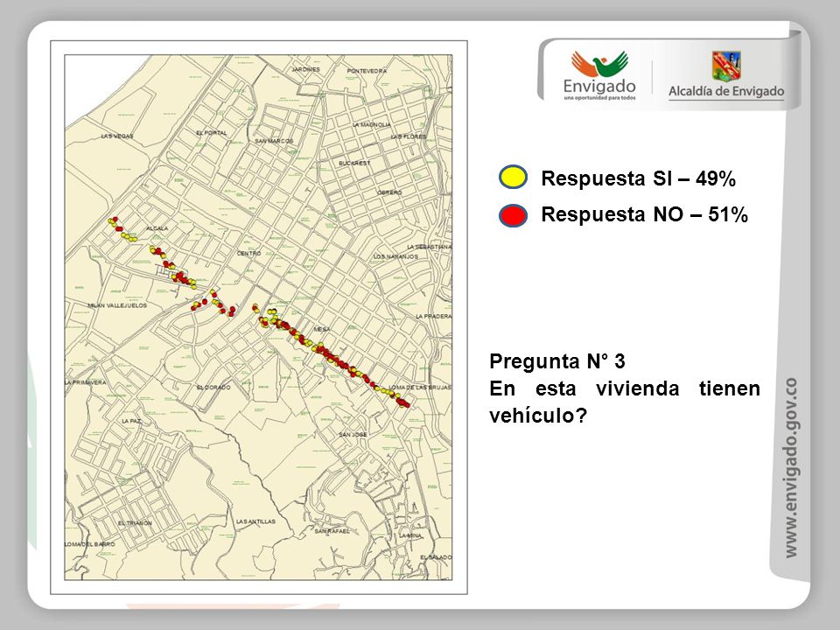The height and width of the screenshot is (630, 840).
Task: Click the EL TRIANON map label
Action: click(x=135, y=523)
